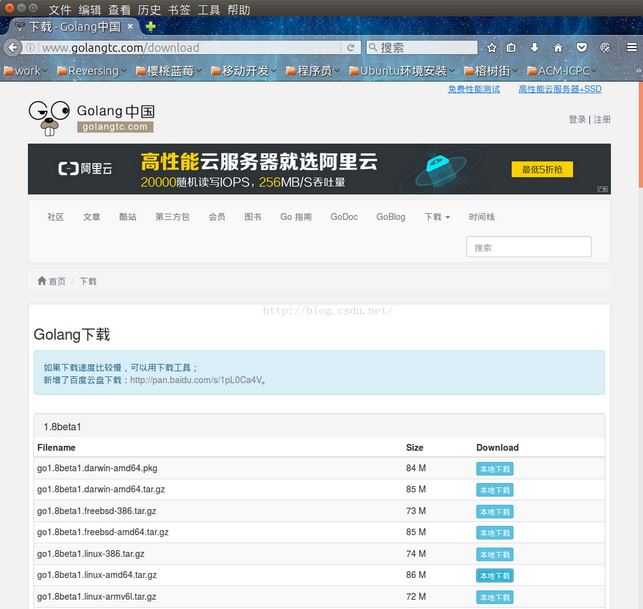Click 本地下载 for go1.8beta1.darwin-amd64.pkg
Viewport: 643px width, 609px height.
click(x=495, y=469)
